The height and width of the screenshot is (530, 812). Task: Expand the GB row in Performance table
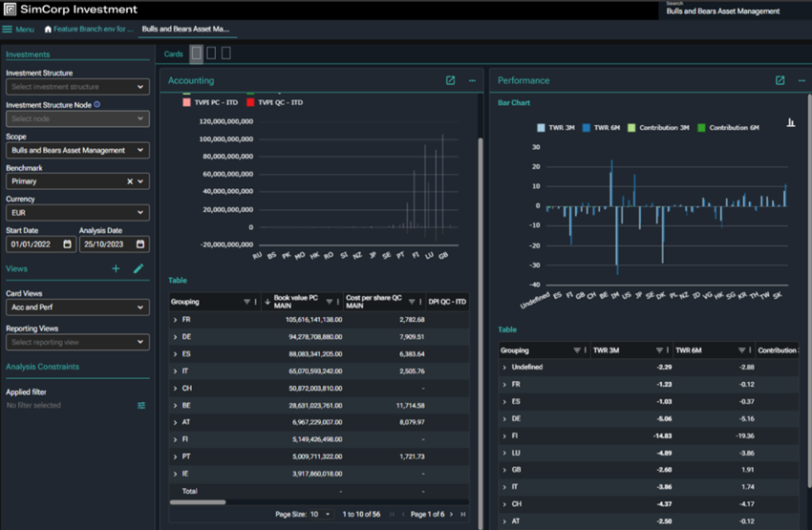504,470
